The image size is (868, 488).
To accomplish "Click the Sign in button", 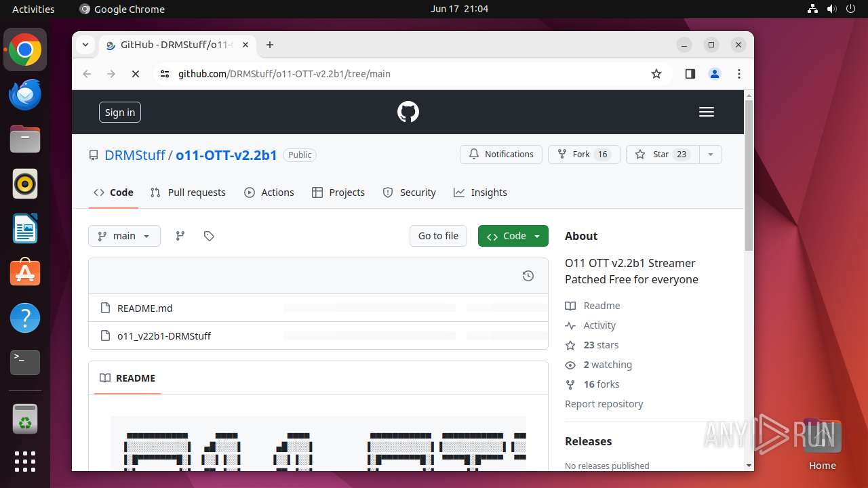I will 120,113.
